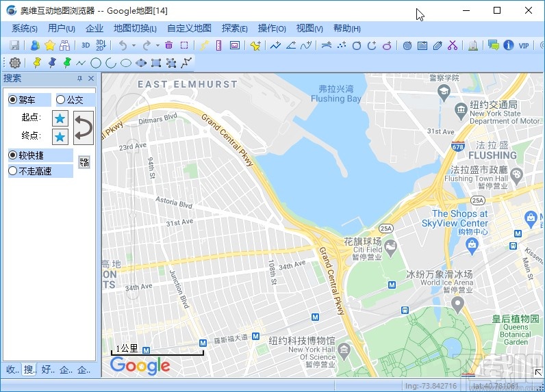Select the purple ruler measure tool
This screenshot has height=392, width=545.
[x=218, y=45]
